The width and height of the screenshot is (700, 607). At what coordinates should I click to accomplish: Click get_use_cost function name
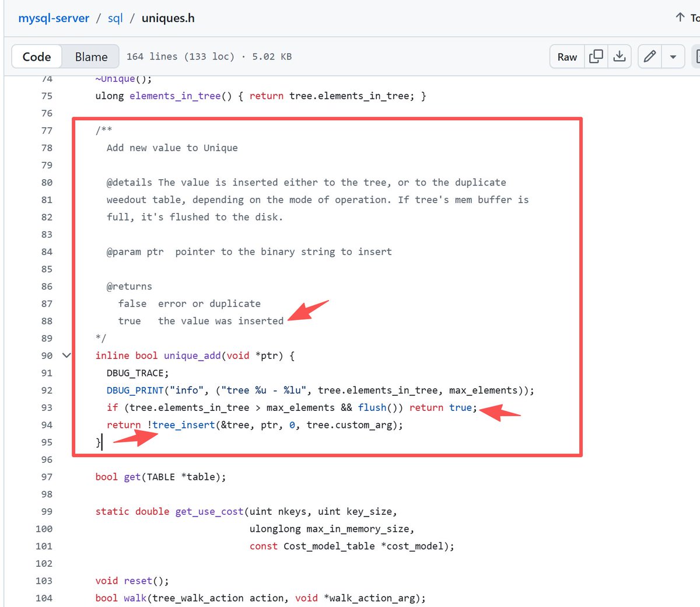(x=209, y=511)
